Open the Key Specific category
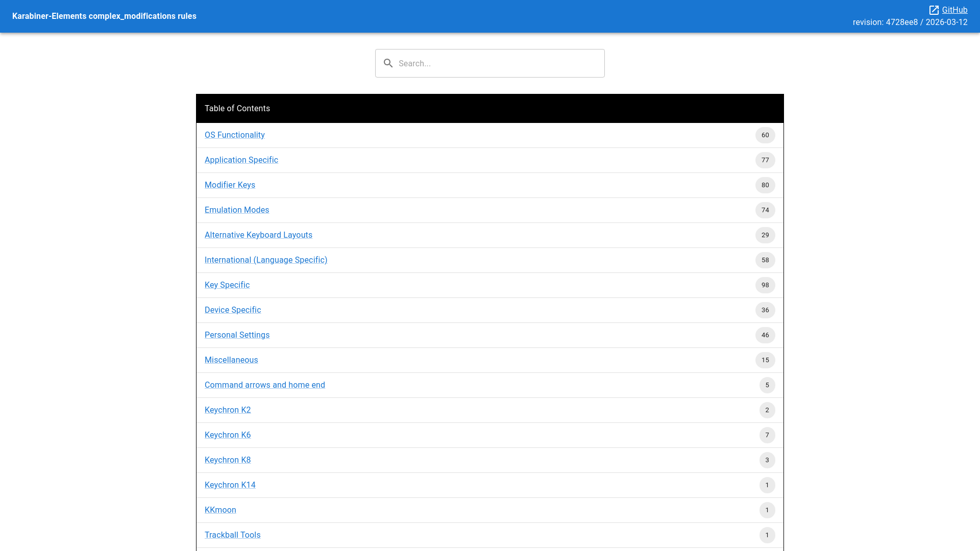This screenshot has height=551, width=980. point(227,285)
